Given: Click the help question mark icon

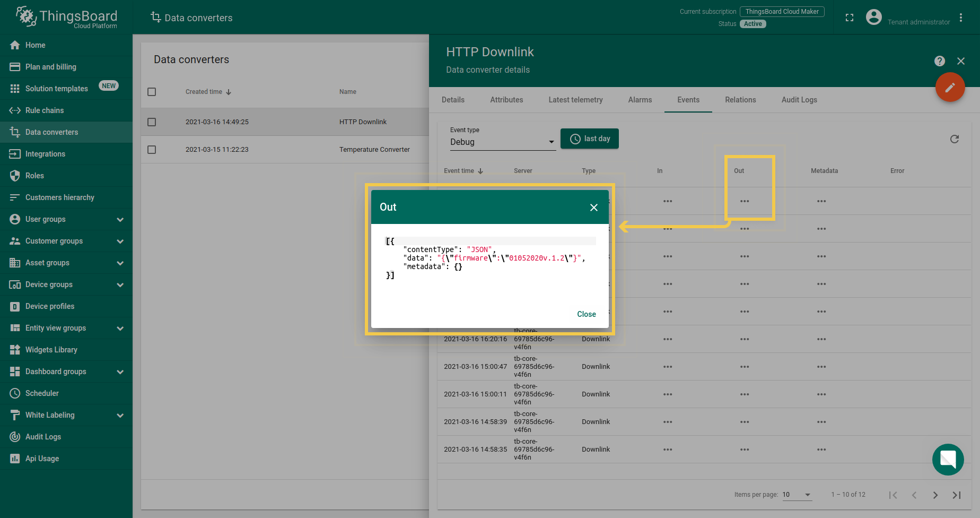Looking at the screenshot, I should pyautogui.click(x=940, y=61).
